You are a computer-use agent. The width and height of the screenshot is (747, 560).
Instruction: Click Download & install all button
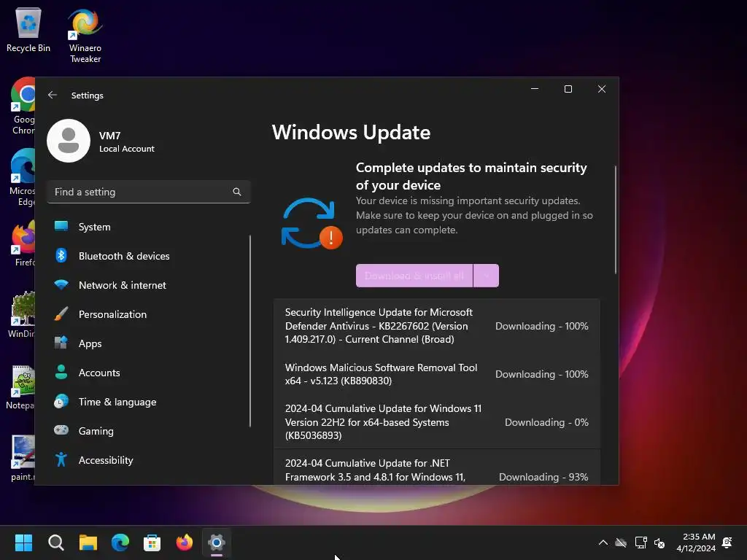(414, 276)
